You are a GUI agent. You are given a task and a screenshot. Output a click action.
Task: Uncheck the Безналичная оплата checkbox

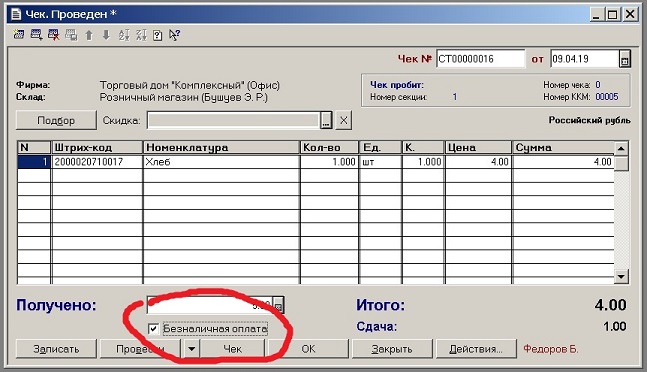click(x=153, y=329)
